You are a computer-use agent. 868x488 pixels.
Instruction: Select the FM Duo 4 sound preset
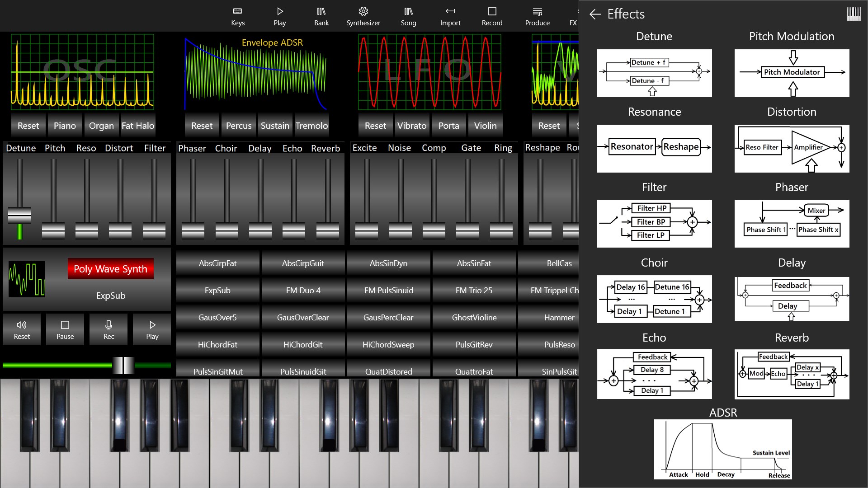303,290
